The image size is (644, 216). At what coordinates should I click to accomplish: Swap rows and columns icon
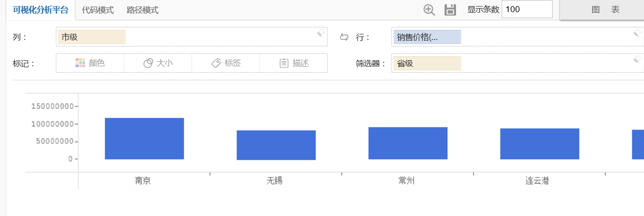tap(345, 37)
